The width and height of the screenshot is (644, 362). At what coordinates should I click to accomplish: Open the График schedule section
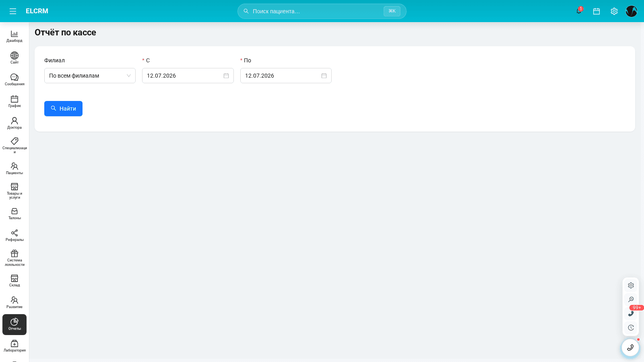(x=14, y=101)
